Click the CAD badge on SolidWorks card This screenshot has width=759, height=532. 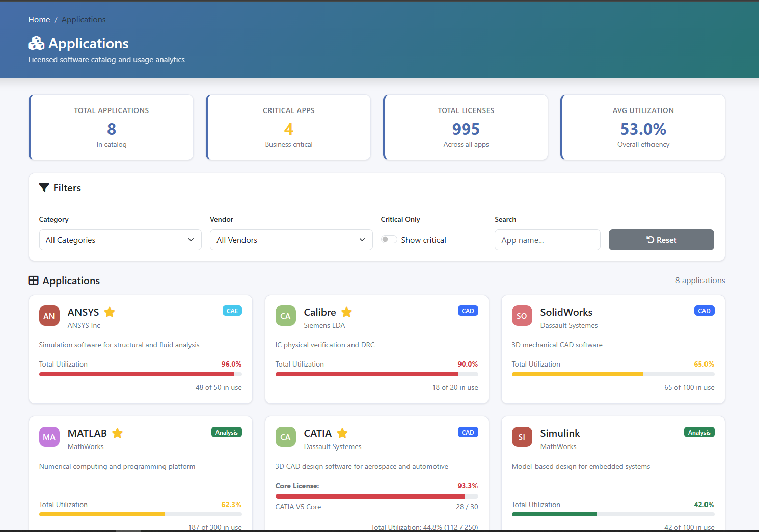coord(704,311)
